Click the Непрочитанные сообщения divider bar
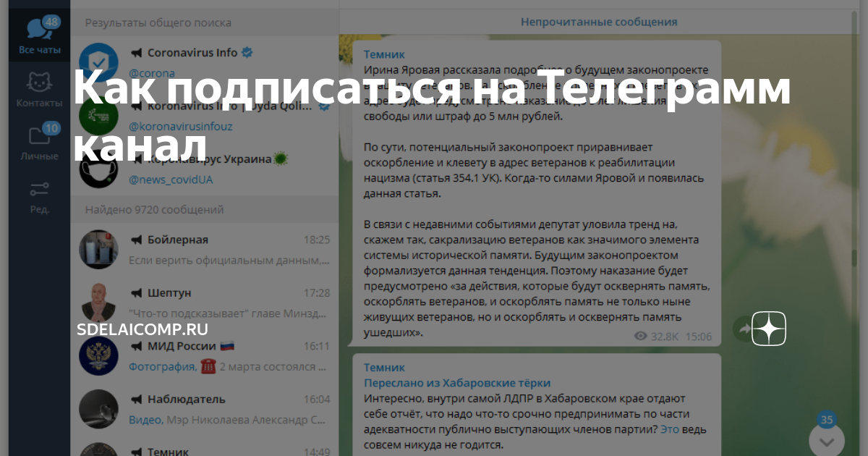 click(x=599, y=22)
